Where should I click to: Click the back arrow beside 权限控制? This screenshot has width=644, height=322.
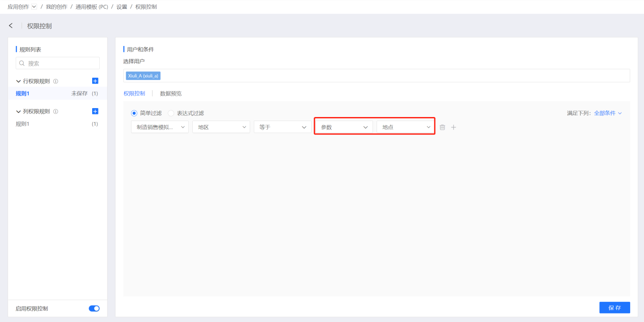point(11,26)
